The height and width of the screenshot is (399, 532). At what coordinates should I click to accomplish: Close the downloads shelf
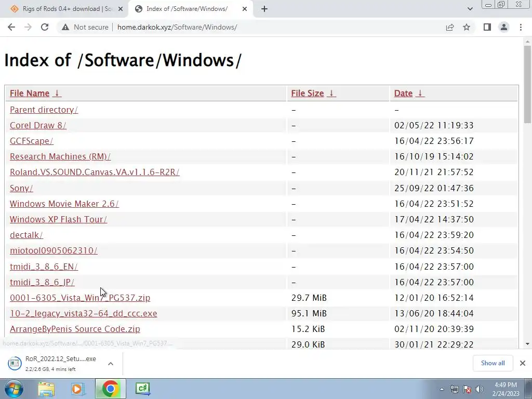[x=523, y=363]
